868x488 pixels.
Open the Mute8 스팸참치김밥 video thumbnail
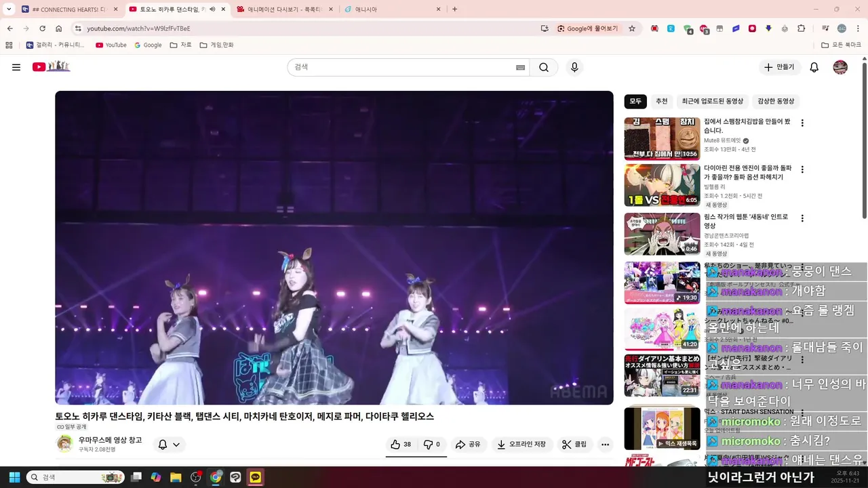tap(662, 139)
